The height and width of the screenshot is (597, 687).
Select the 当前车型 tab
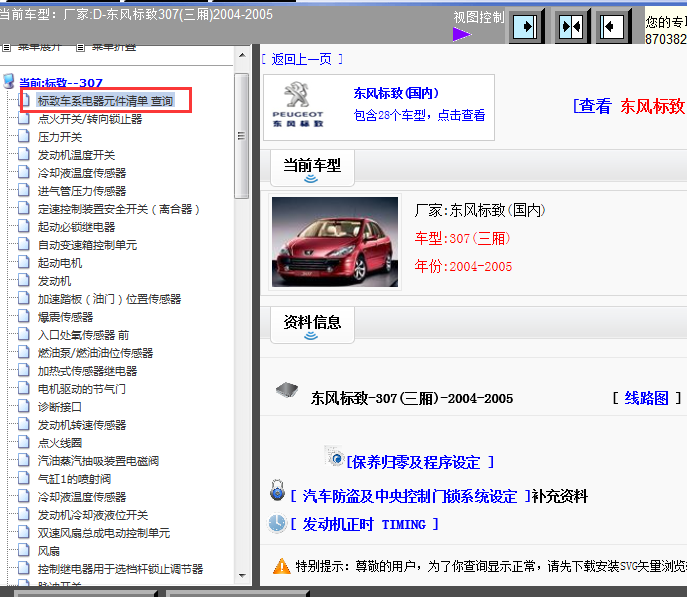pos(312,168)
